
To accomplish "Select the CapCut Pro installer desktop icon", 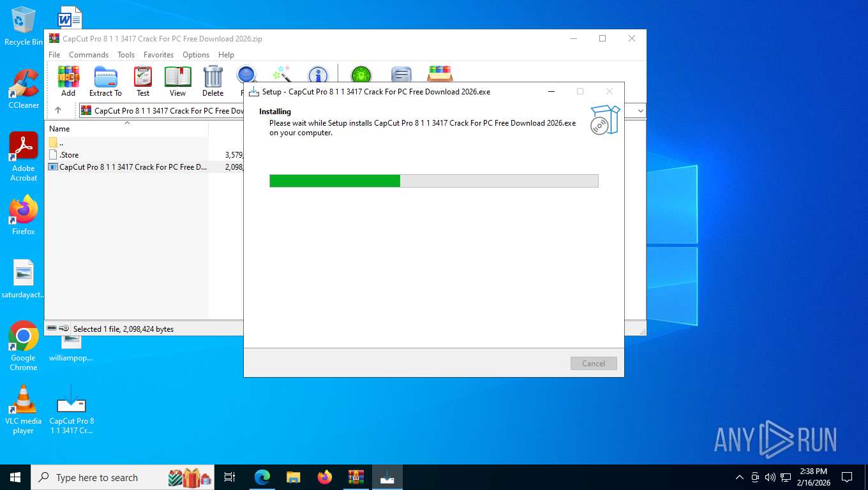I will [x=71, y=409].
